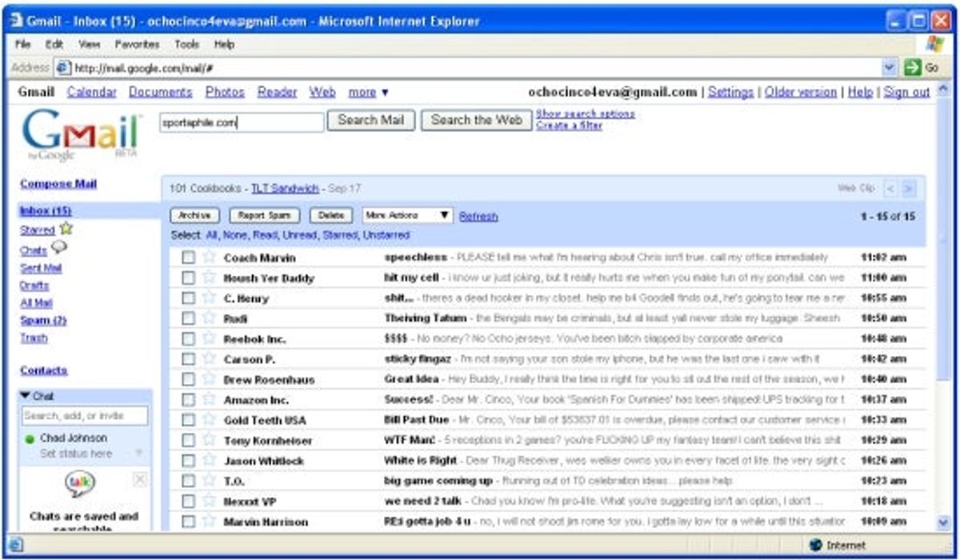The height and width of the screenshot is (560, 960).
Task: Star the Housh Yer Daddy email
Action: [x=209, y=277]
